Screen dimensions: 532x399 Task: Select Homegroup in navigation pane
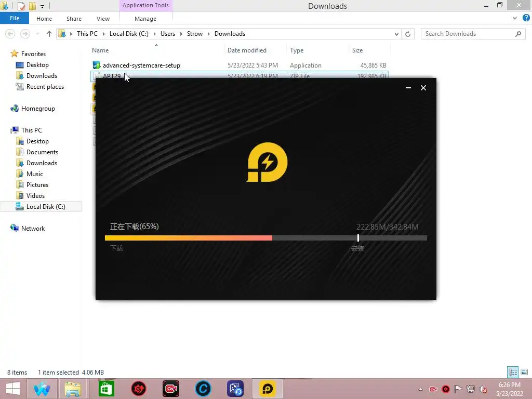(37, 108)
